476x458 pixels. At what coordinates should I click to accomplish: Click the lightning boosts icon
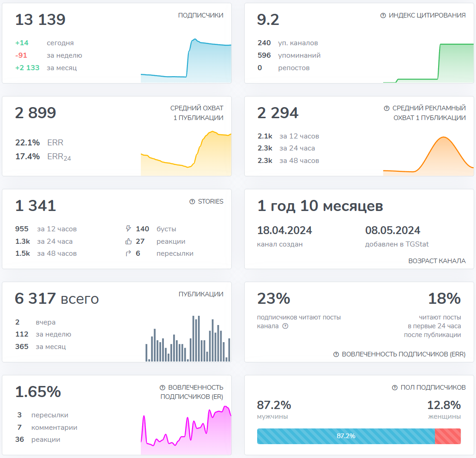pyautogui.click(x=128, y=229)
